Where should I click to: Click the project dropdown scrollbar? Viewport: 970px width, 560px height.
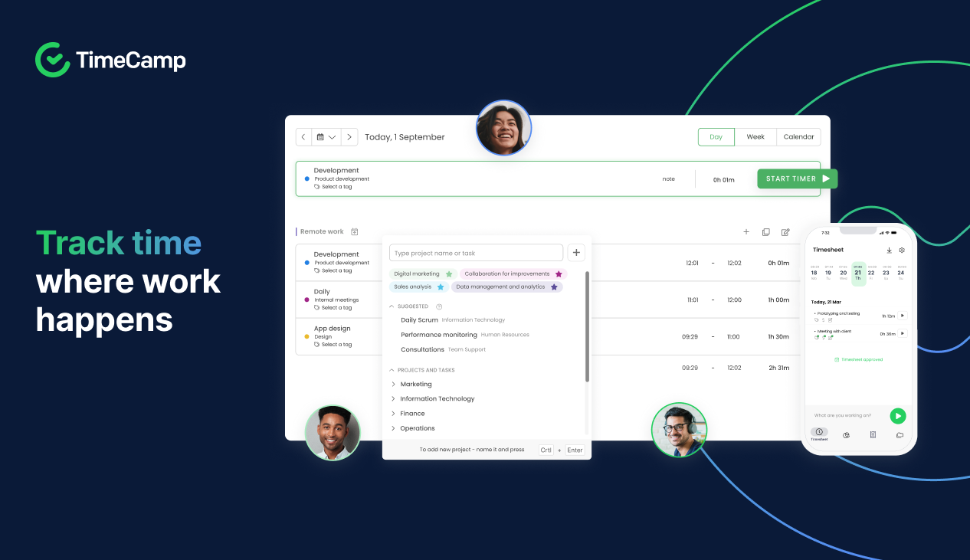587,326
